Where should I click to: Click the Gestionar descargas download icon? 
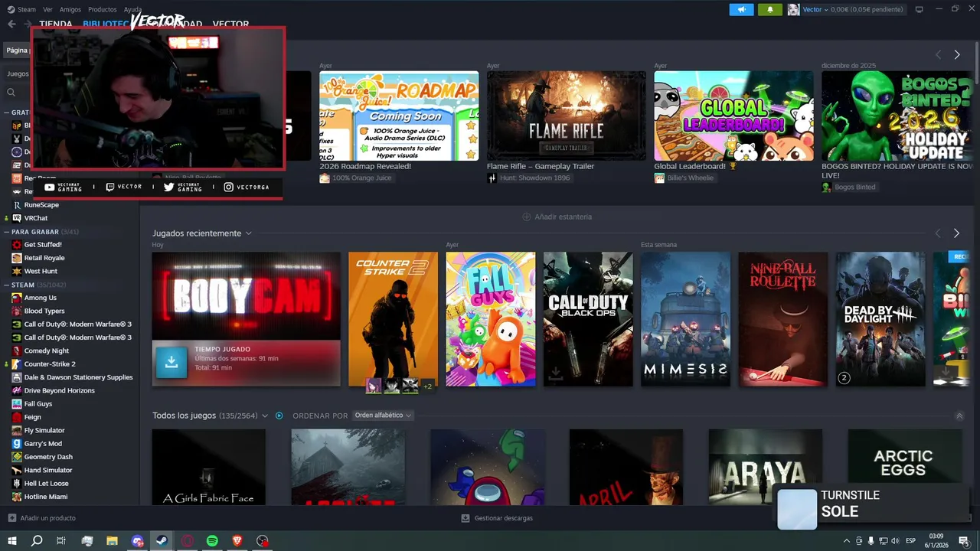click(465, 518)
